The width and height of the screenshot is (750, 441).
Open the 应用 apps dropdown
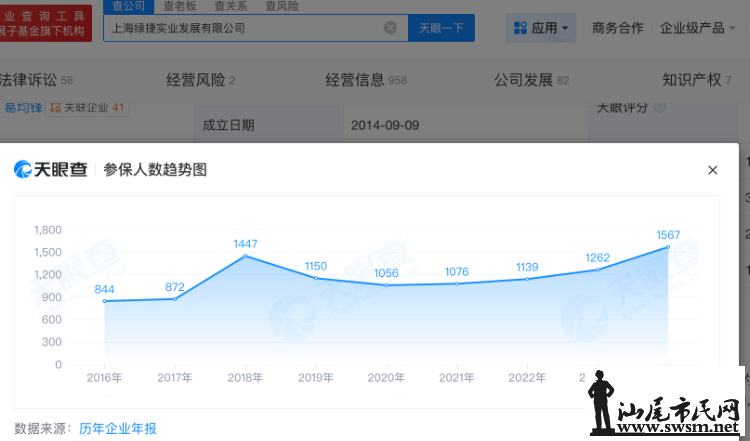541,28
